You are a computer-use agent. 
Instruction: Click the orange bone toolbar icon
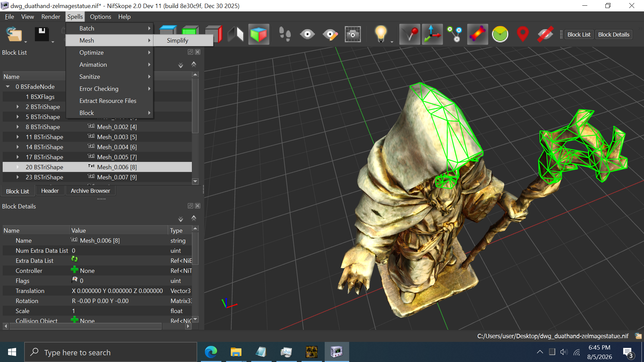point(477,34)
